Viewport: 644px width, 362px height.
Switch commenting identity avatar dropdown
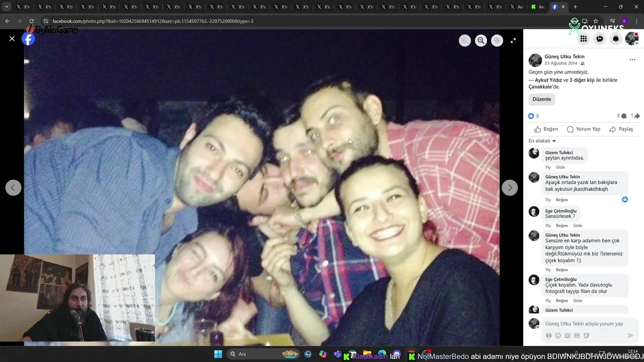(534, 324)
